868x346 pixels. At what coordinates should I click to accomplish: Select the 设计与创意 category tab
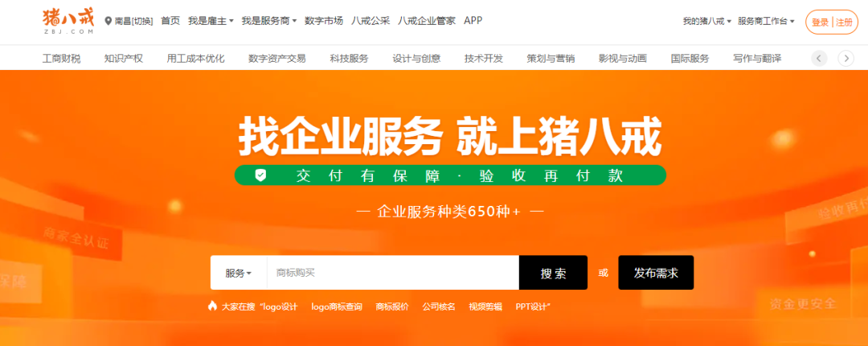[x=416, y=58]
